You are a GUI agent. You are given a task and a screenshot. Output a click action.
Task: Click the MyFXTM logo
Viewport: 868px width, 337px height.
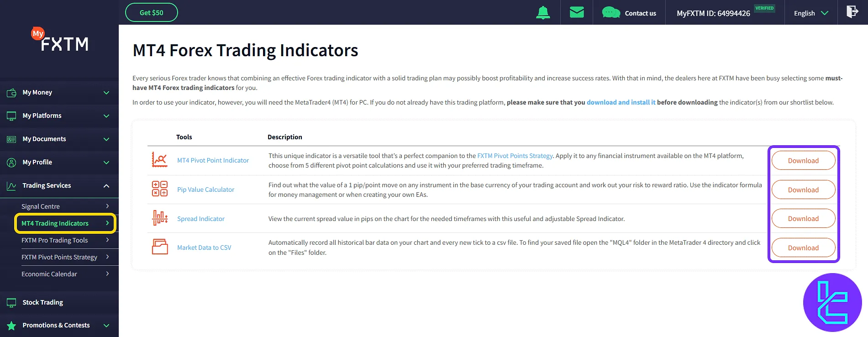61,41
